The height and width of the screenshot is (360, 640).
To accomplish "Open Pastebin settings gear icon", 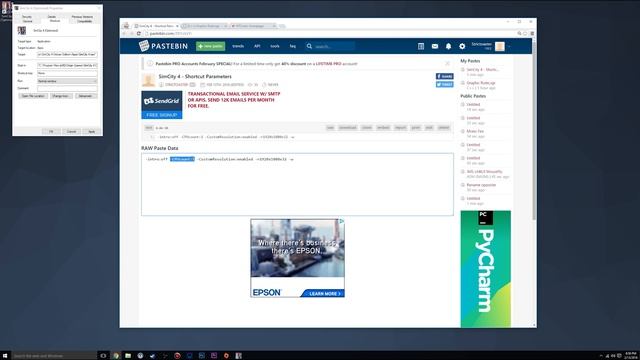I will (462, 46).
